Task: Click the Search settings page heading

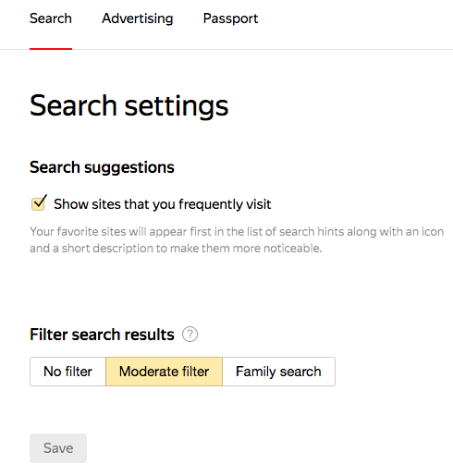Action: click(129, 106)
